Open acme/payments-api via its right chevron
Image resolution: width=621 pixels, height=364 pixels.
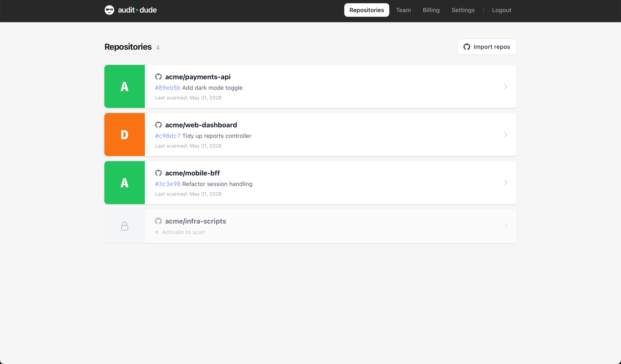click(506, 86)
